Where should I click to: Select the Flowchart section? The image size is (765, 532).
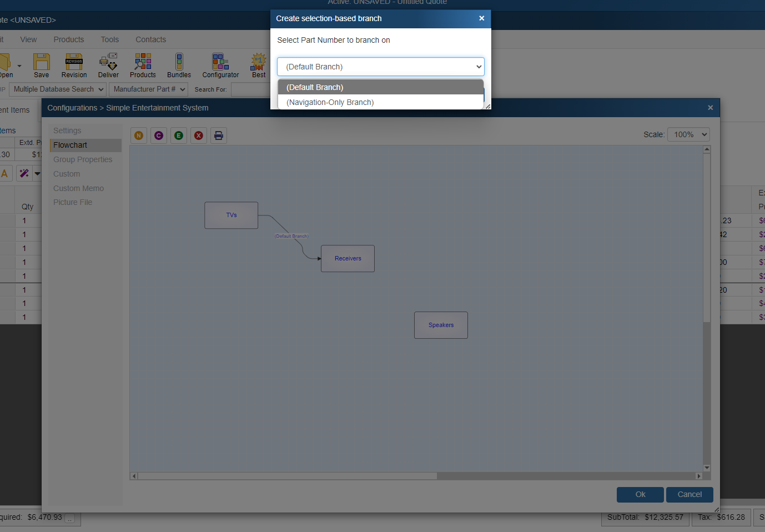point(85,145)
